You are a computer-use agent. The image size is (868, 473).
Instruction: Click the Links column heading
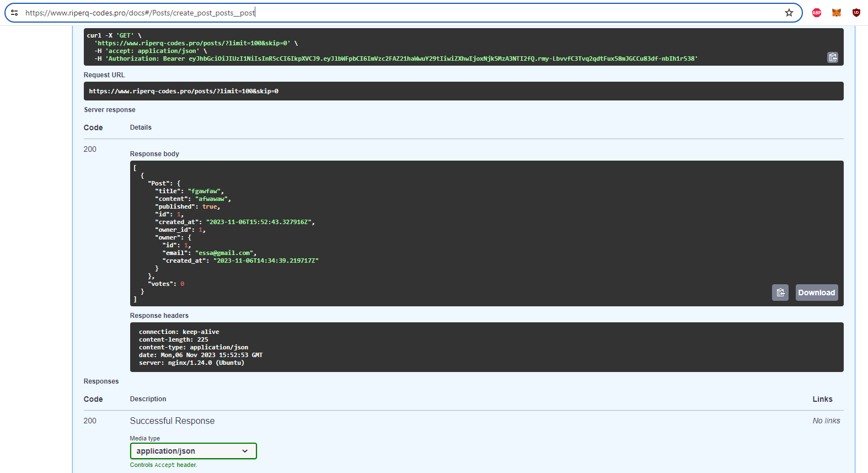[822, 399]
